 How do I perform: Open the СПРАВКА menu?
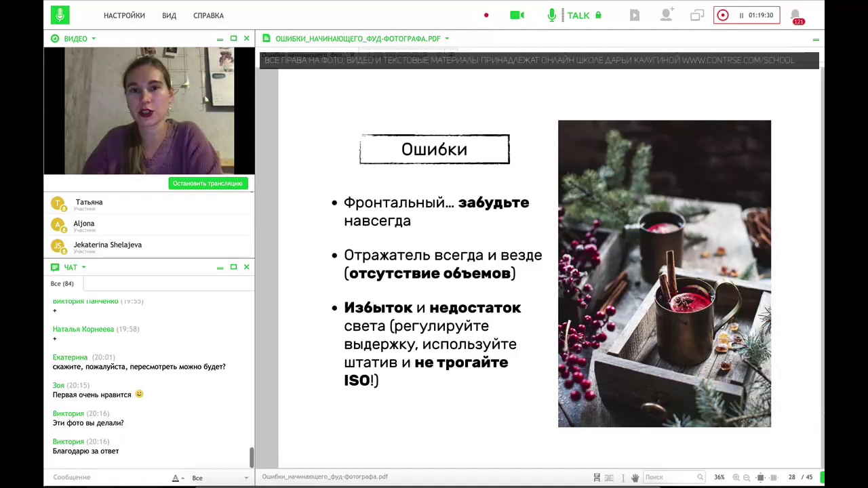(208, 16)
